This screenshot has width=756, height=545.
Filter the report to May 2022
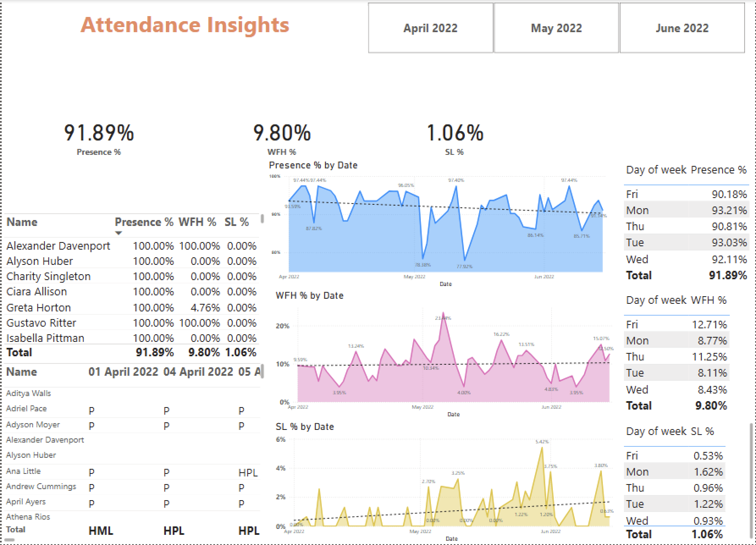pos(556,28)
